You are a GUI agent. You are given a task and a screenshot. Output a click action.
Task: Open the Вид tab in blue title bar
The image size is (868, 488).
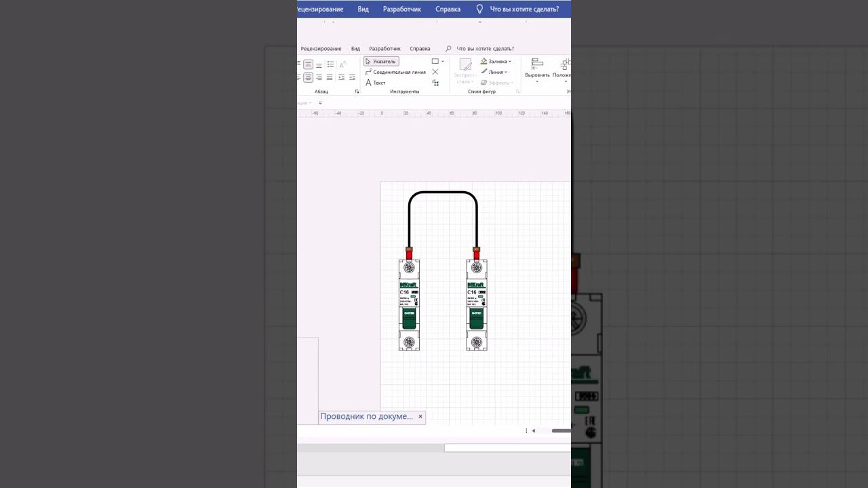tap(363, 9)
